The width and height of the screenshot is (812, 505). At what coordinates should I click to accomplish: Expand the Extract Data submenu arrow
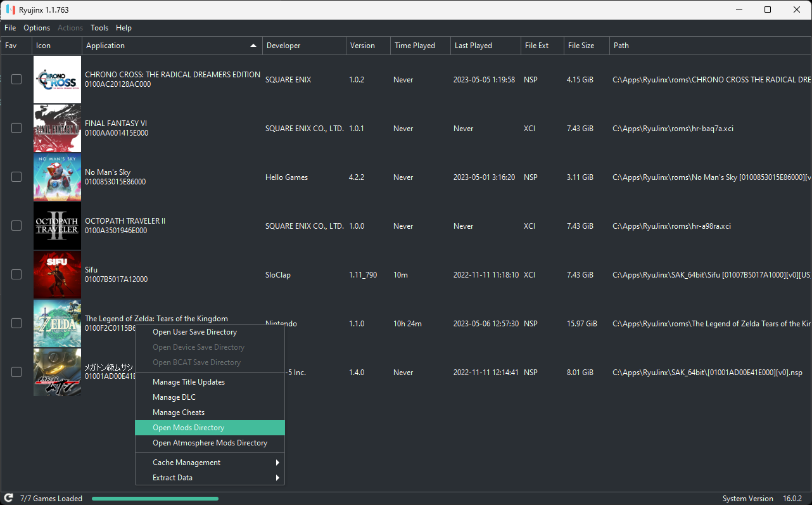(x=277, y=478)
